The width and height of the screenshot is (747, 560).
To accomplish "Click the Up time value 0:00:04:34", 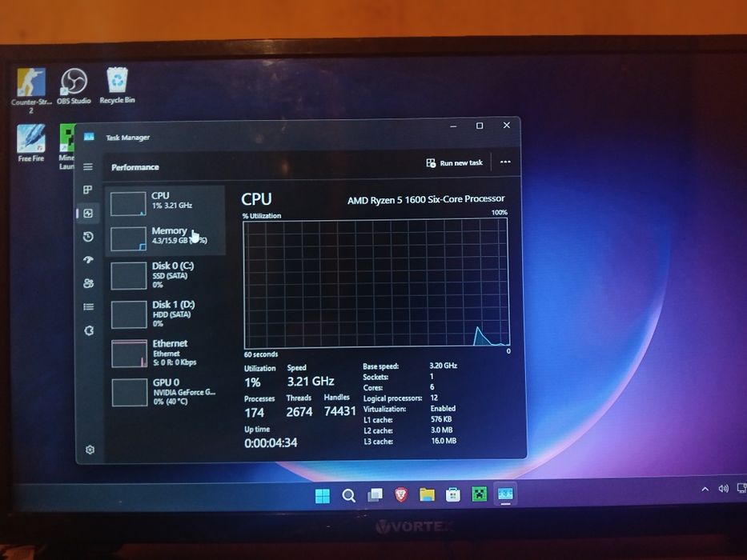I will [x=271, y=443].
